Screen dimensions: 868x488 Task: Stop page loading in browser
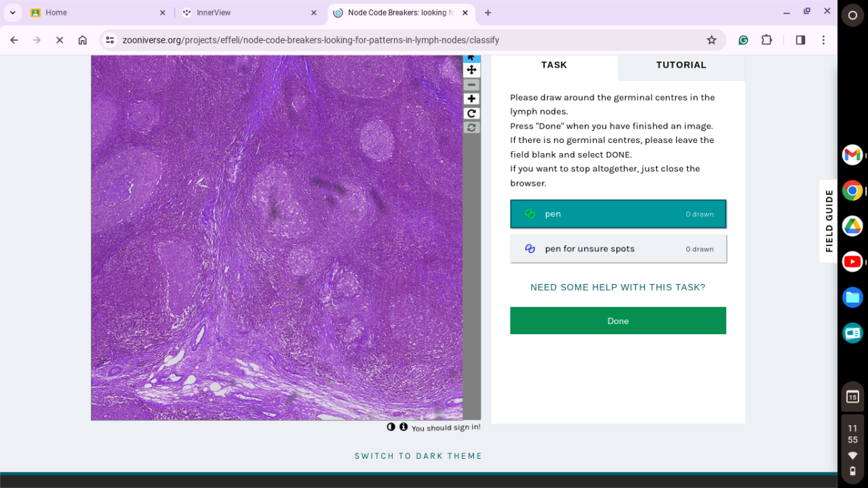60,40
